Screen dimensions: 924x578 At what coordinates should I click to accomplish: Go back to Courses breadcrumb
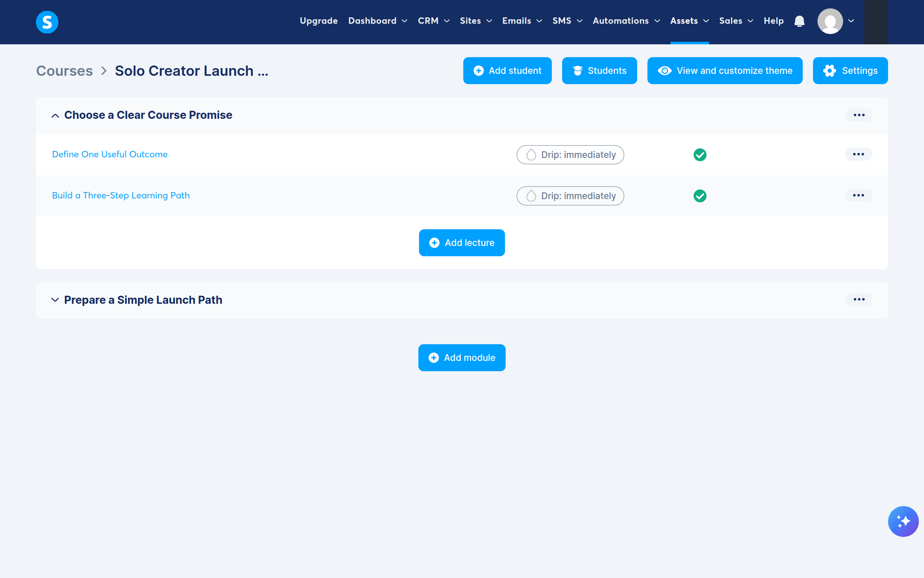pos(64,71)
